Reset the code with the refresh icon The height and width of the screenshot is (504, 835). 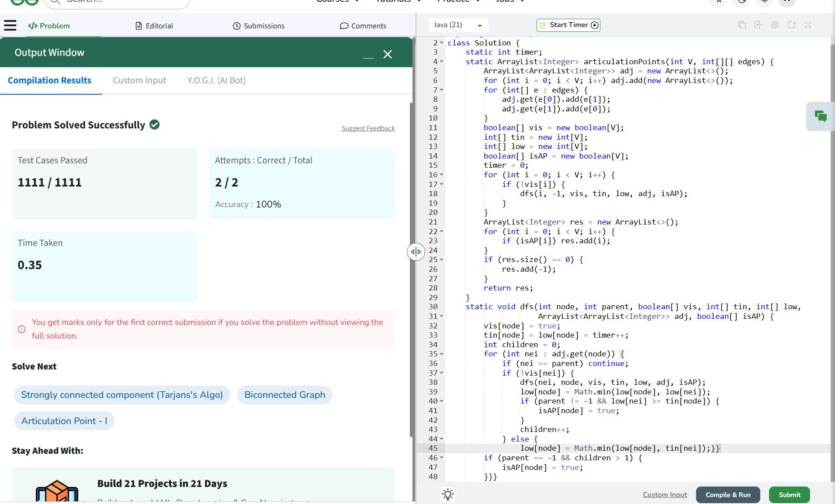(791, 25)
